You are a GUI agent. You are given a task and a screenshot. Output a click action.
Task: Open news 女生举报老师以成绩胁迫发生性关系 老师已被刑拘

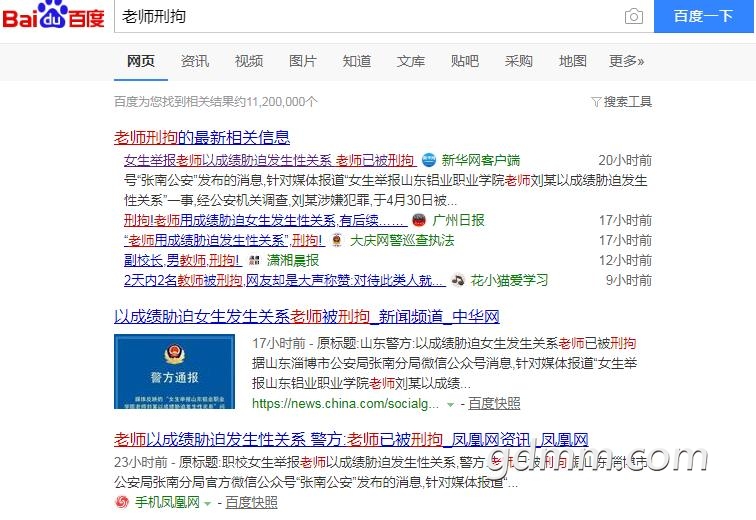(270, 160)
